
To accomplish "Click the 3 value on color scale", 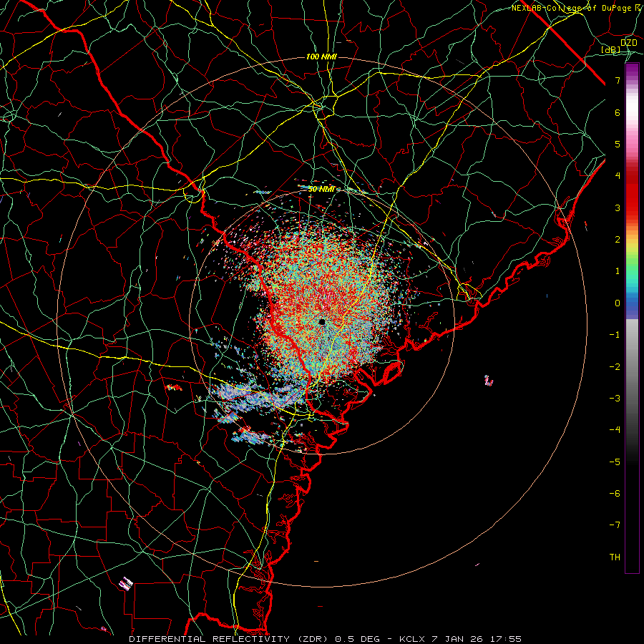I will 618,208.
